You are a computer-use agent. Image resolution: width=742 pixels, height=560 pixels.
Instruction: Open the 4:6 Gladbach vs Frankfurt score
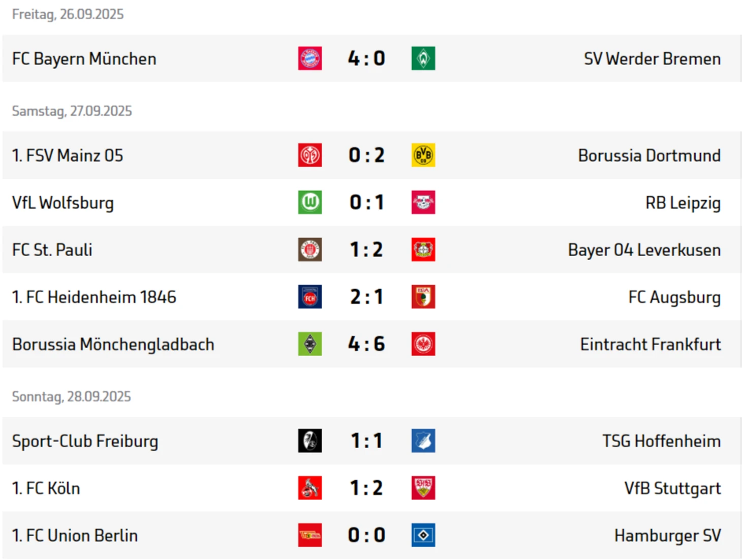(366, 344)
